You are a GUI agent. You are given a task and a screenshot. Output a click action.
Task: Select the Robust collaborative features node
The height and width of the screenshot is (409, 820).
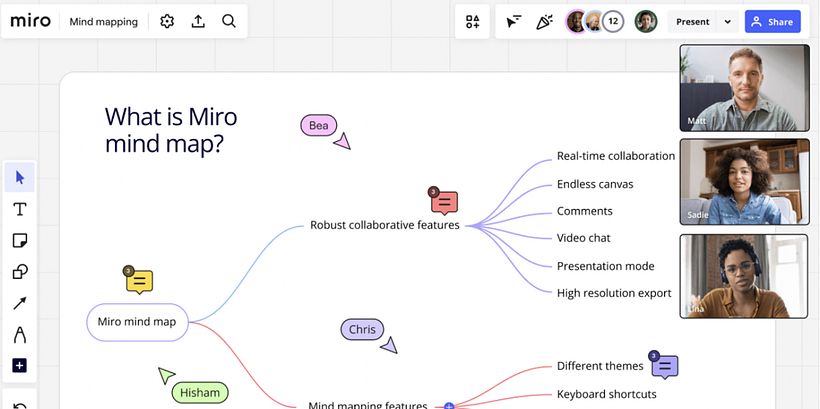(385, 225)
